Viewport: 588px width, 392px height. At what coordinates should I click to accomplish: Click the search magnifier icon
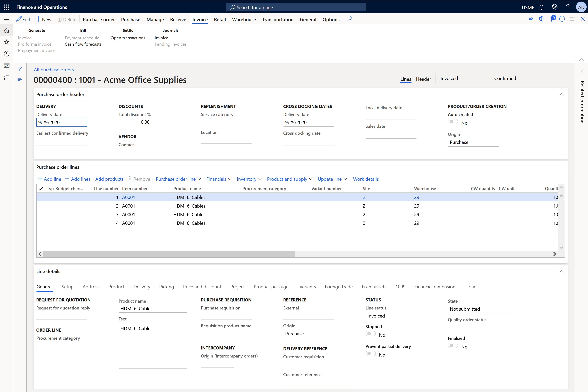[x=349, y=19]
